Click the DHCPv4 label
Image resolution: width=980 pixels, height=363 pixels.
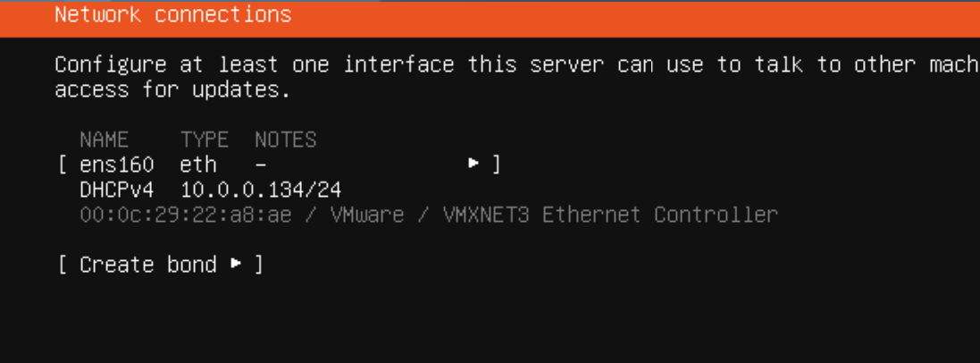[x=117, y=190]
